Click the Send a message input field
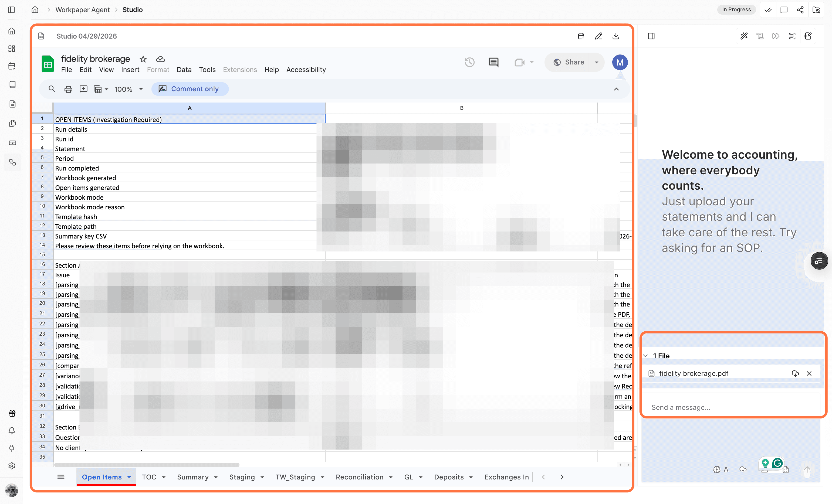This screenshot has height=504, width=832. [730, 407]
